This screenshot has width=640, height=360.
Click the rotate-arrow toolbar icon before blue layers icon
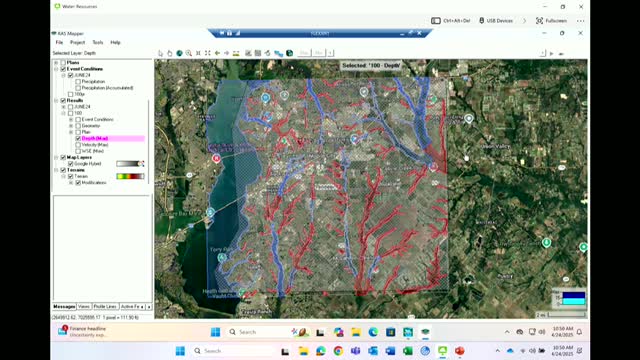tap(267, 53)
